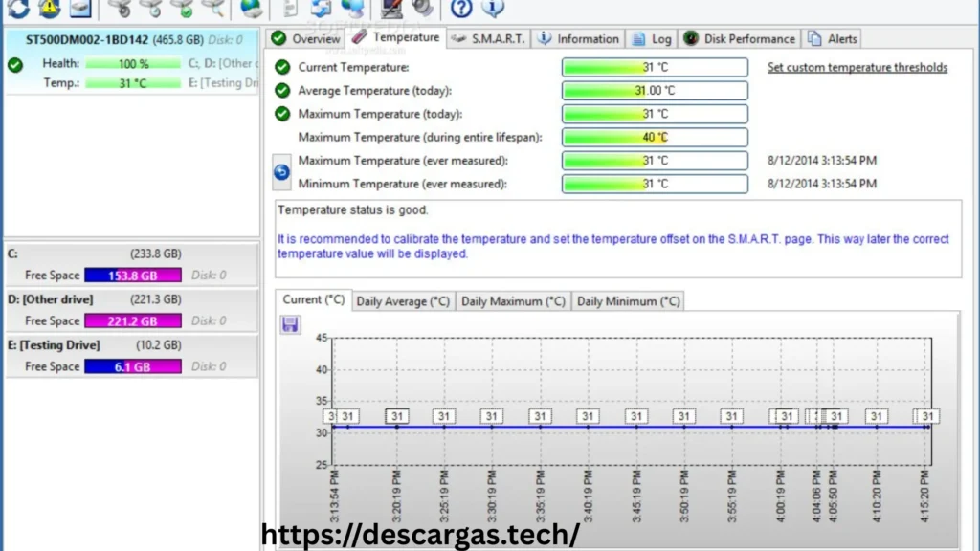980x551 pixels.
Task: Click the Health 100 % bar
Action: point(133,64)
